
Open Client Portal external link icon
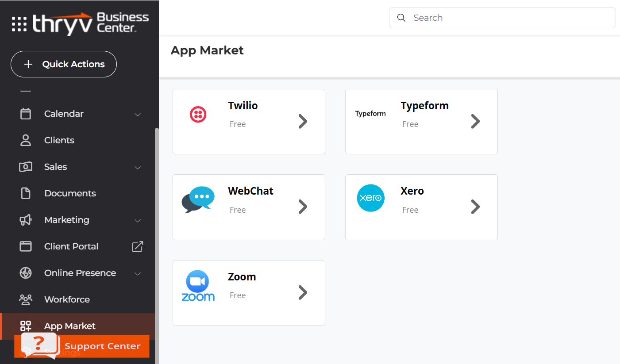(x=138, y=246)
